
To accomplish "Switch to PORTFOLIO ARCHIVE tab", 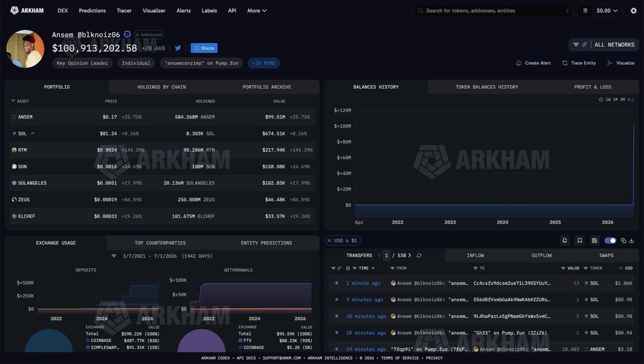I will [267, 87].
